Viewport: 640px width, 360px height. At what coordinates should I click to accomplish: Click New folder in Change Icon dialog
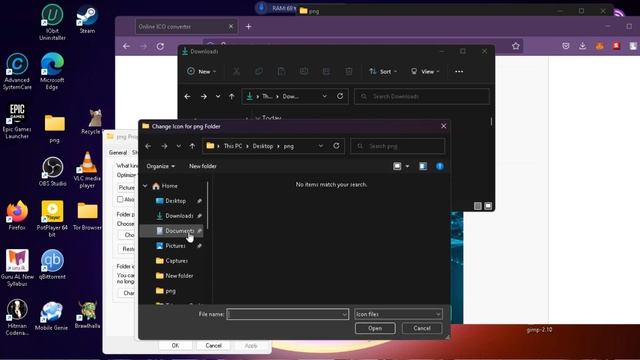point(203,166)
